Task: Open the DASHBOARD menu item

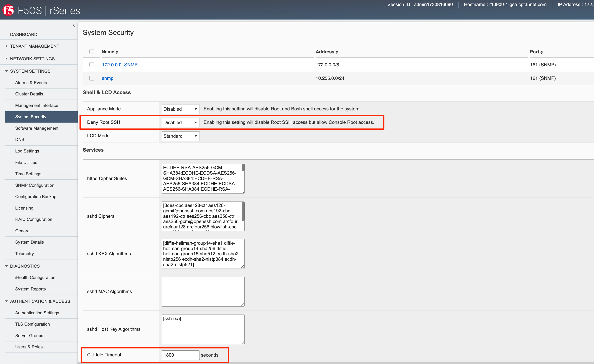Action: [x=24, y=34]
